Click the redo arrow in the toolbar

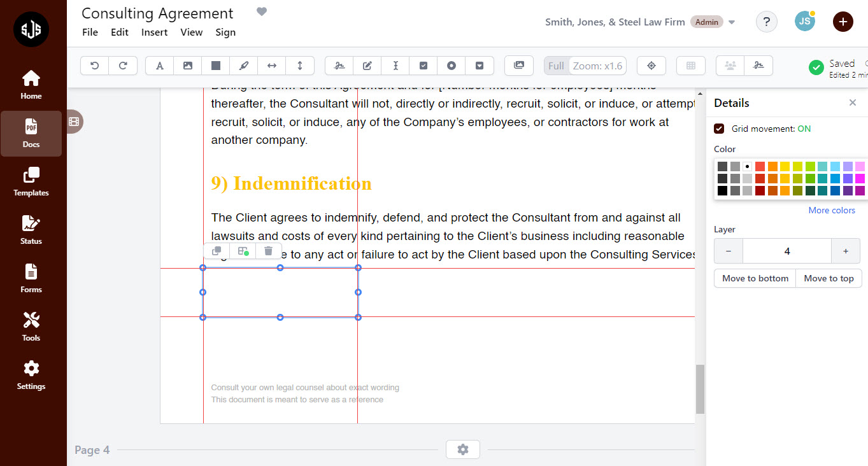pos(123,66)
